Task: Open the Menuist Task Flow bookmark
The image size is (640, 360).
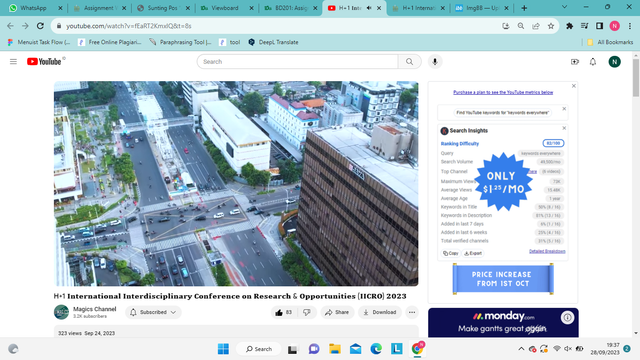Action: pyautogui.click(x=39, y=42)
